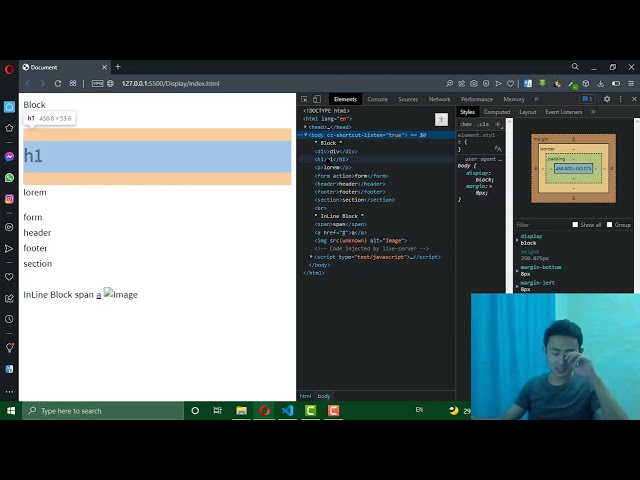Select html in the DevTools breadcrumb
The height and width of the screenshot is (480, 640).
[x=305, y=396]
